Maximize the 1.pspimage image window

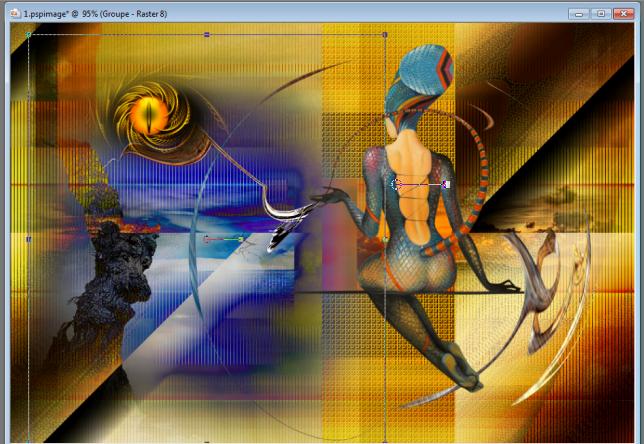click(x=601, y=14)
